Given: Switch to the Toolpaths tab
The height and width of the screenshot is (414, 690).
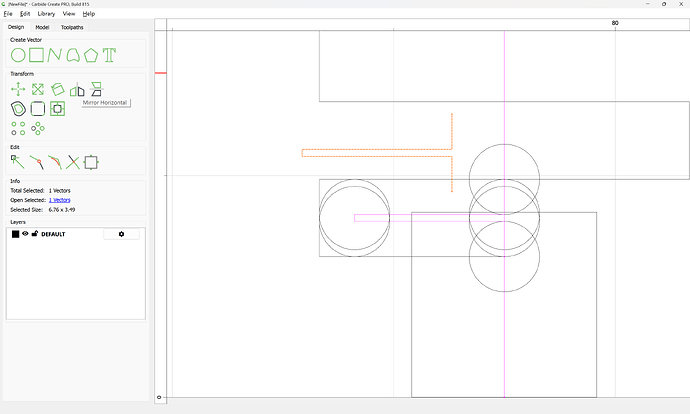Looking at the screenshot, I should [72, 27].
